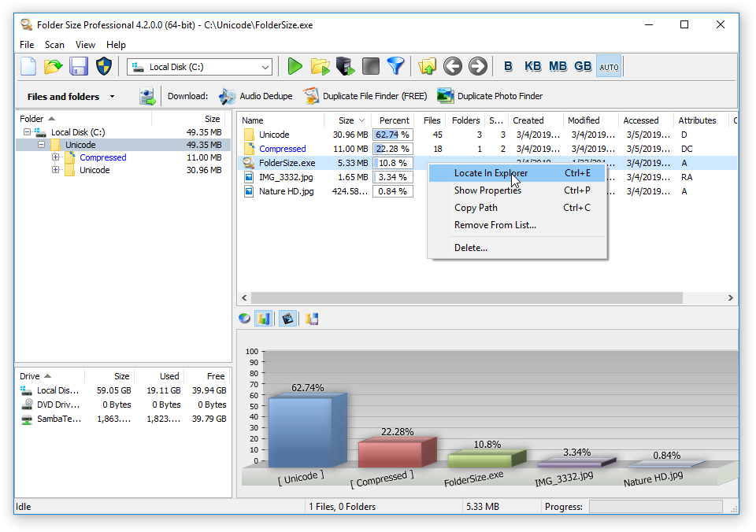Viewport: 756px width, 532px height.
Task: Open the Scan menu
Action: click(54, 45)
